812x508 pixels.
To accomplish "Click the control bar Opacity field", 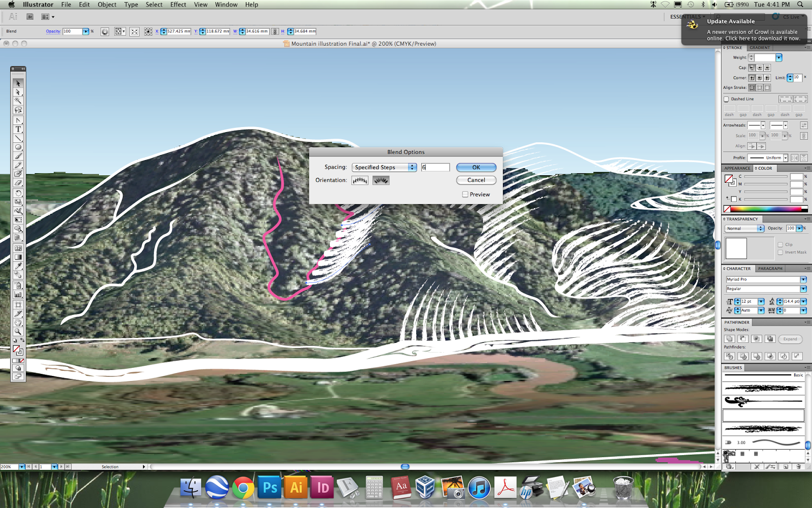I will (72, 31).
